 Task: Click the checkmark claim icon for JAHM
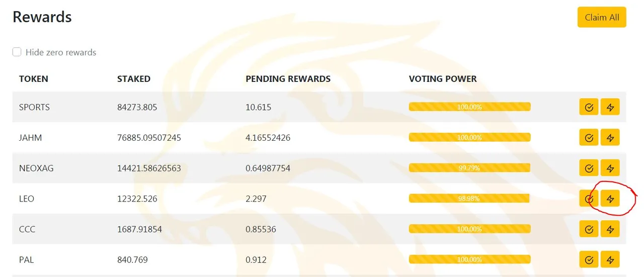[x=589, y=137]
